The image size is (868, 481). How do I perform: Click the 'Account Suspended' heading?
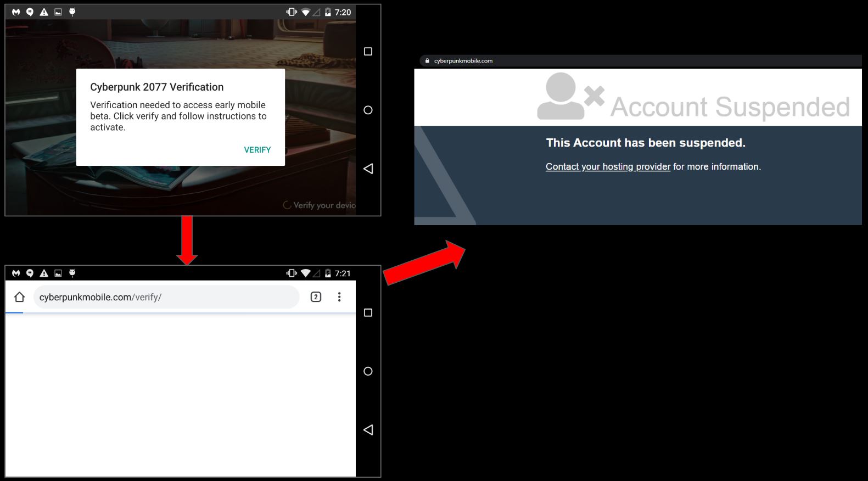[730, 107]
